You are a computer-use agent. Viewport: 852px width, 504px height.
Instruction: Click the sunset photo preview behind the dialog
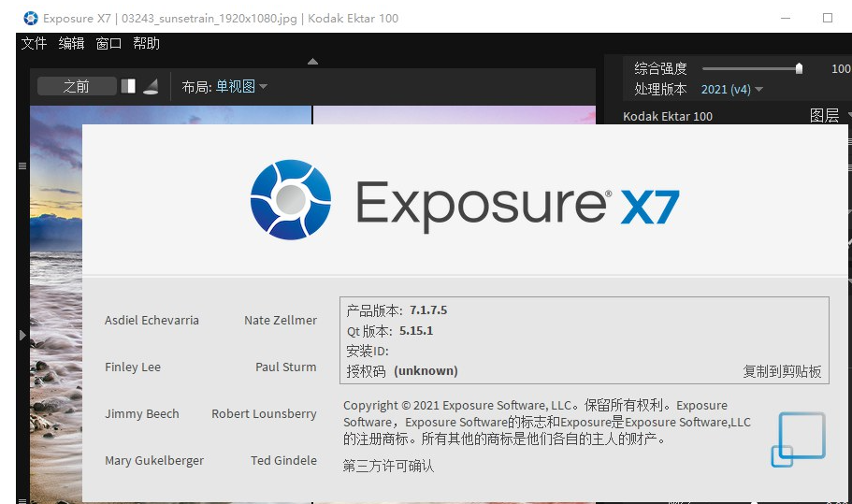pyautogui.click(x=55, y=304)
